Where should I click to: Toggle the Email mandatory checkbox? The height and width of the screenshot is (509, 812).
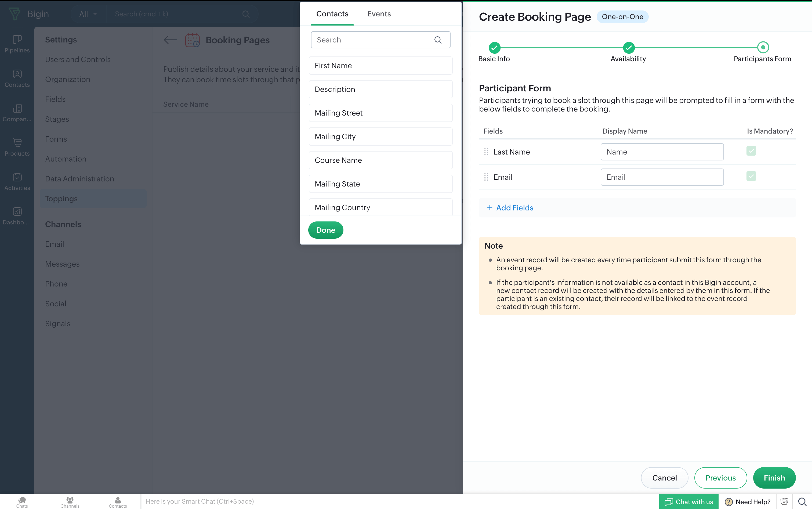pos(751,176)
